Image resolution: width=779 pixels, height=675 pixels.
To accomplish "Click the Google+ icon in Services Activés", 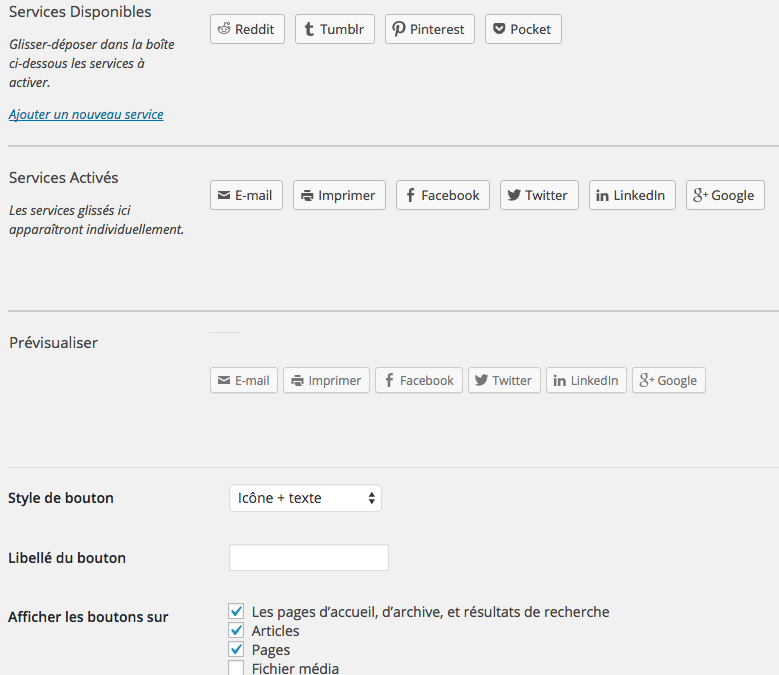I will point(700,195).
